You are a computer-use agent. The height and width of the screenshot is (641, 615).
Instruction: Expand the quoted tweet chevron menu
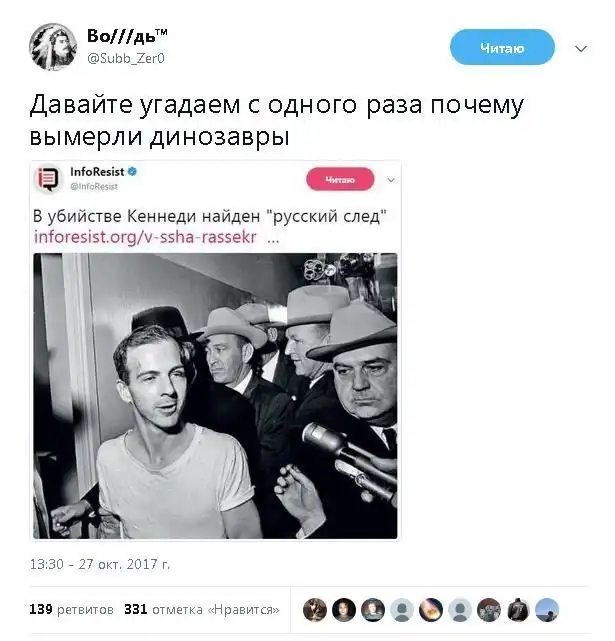pos(391,180)
